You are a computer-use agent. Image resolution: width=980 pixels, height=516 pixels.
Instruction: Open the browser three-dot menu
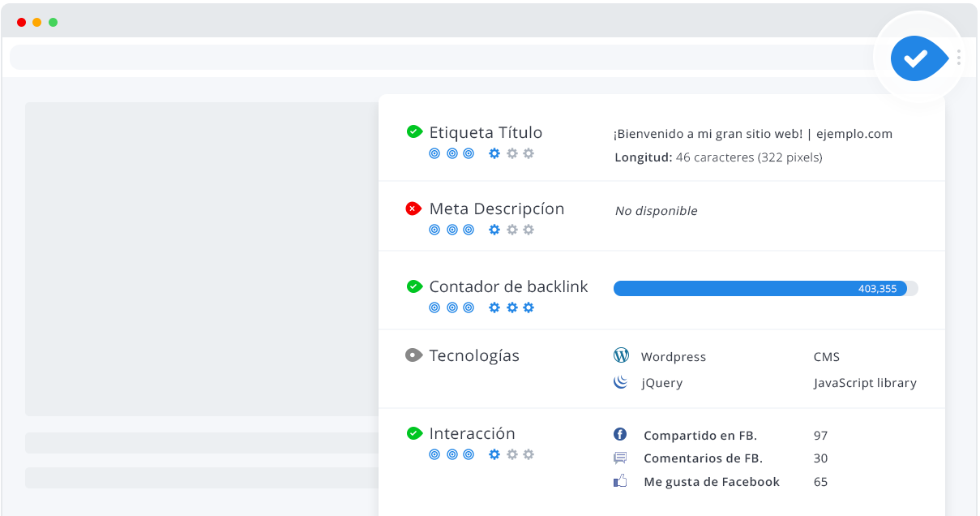tap(958, 58)
